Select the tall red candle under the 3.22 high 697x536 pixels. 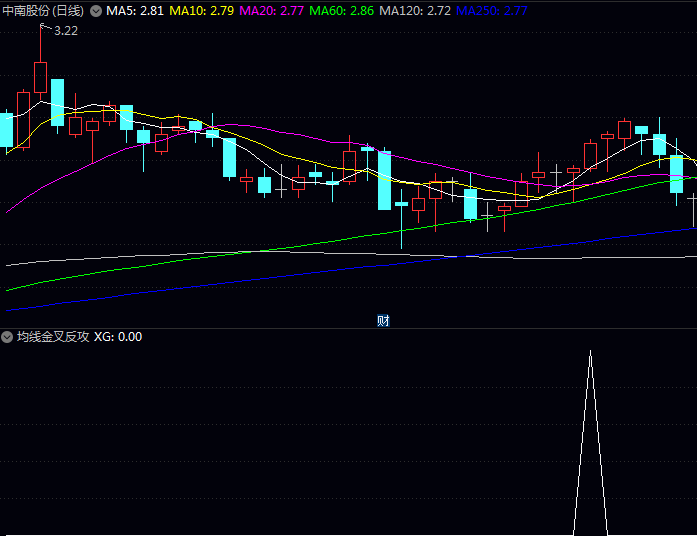pyautogui.click(x=40, y=77)
